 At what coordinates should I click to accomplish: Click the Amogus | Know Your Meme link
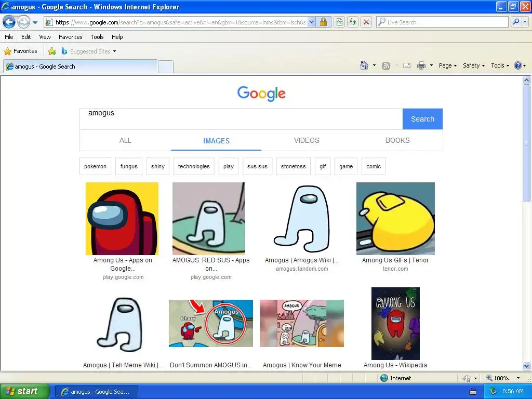coord(302,365)
